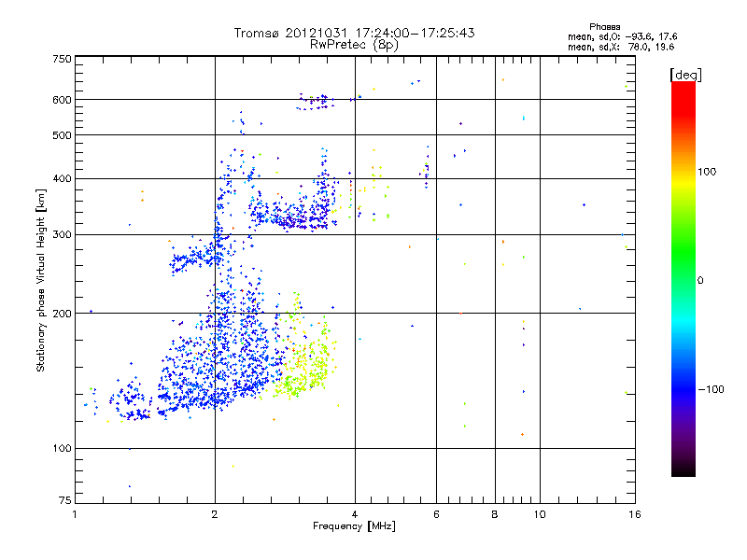Click the x-axis tick label '10'

pos(540,514)
